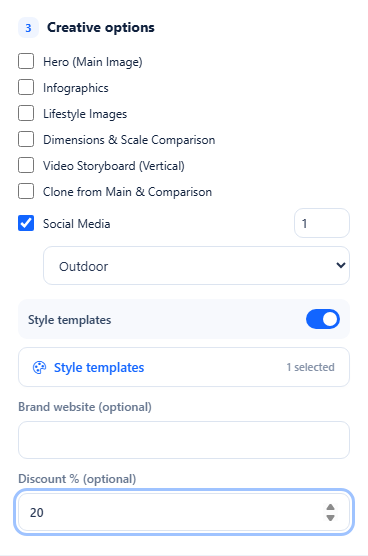Tick the Lifestyle Images checkbox

tap(26, 113)
